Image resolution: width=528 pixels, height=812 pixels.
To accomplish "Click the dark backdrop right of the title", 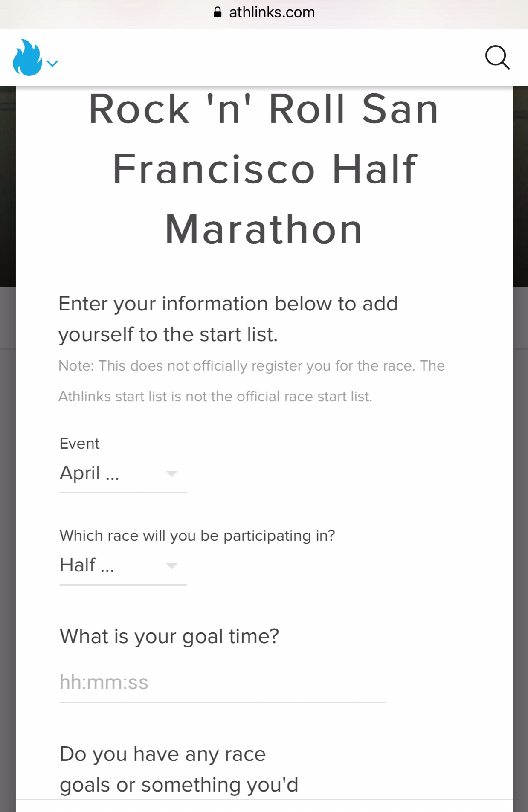I will (x=520, y=188).
